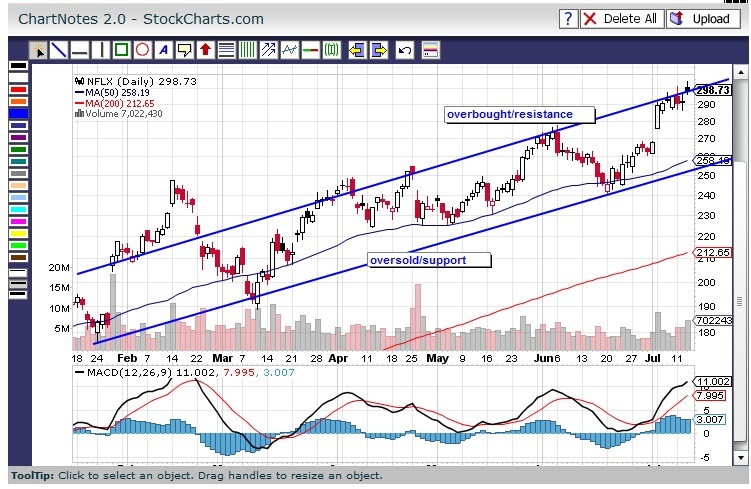This screenshot has height=489, width=751.
Task: Select the red ellipse shape tool
Action: tap(142, 50)
